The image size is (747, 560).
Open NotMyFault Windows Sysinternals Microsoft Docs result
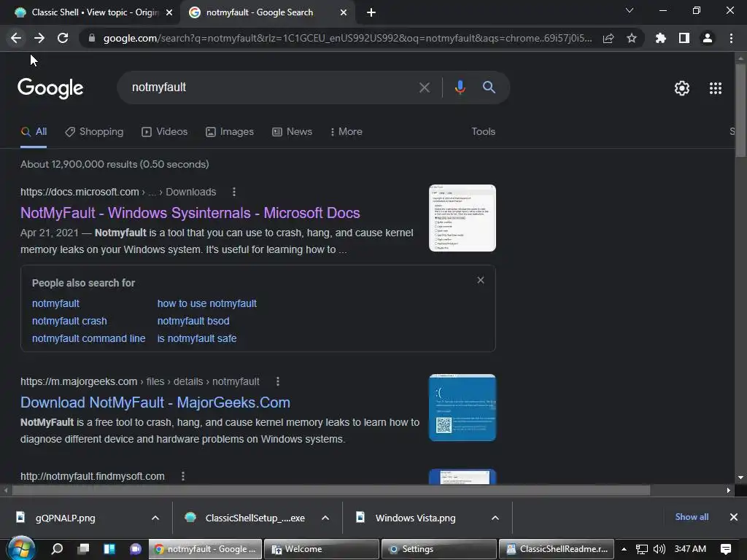tap(190, 213)
